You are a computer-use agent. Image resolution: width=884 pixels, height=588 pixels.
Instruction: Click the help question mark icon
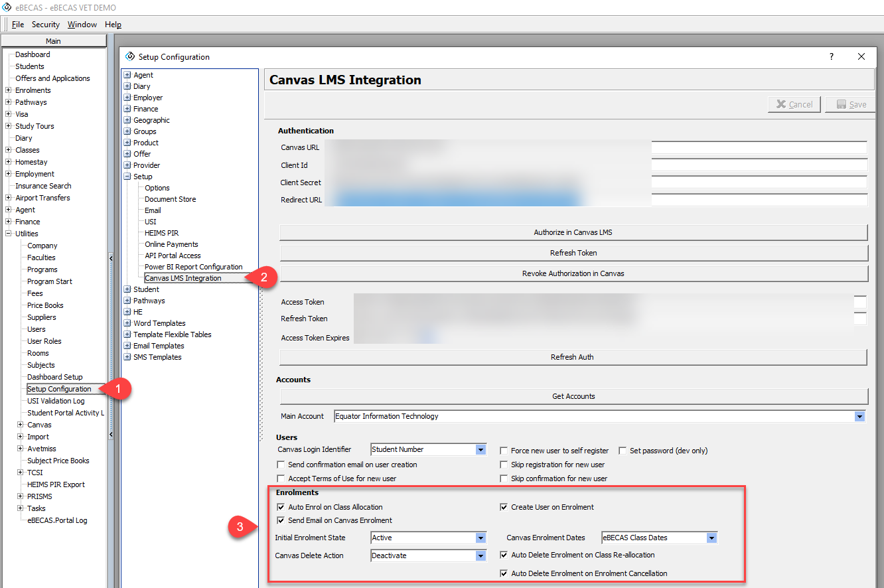coord(832,57)
